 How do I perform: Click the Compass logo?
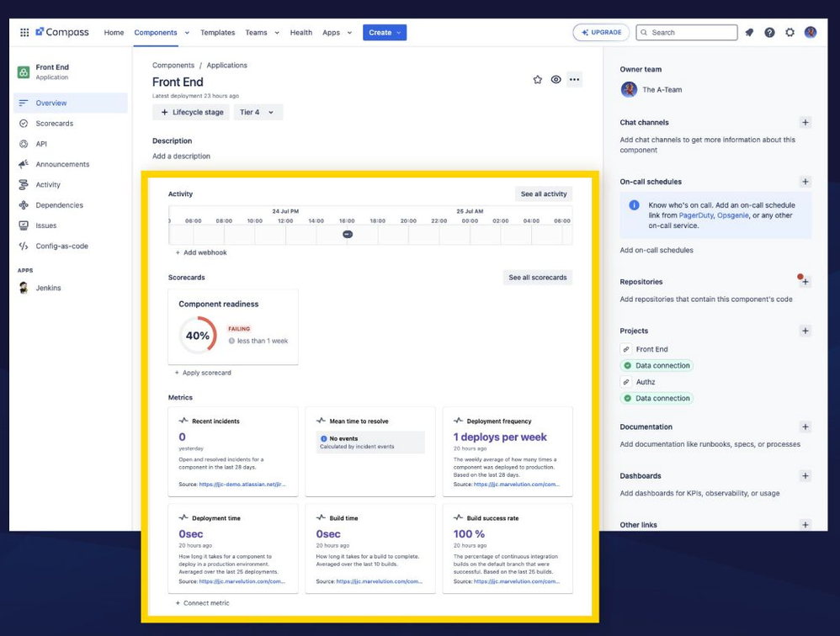tap(62, 32)
